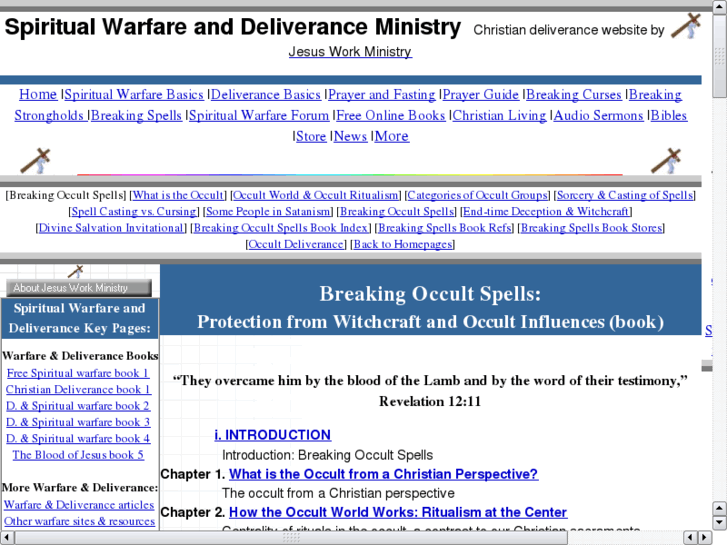Viewport: 727px width, 545px height.
Task: Open Free Spiritual warfare book 1
Action: pos(78,373)
